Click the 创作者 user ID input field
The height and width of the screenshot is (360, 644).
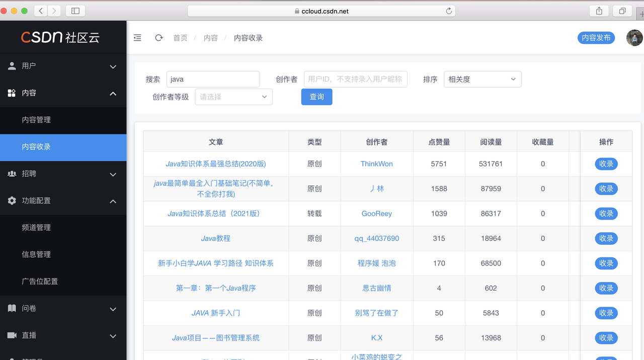pyautogui.click(x=355, y=79)
